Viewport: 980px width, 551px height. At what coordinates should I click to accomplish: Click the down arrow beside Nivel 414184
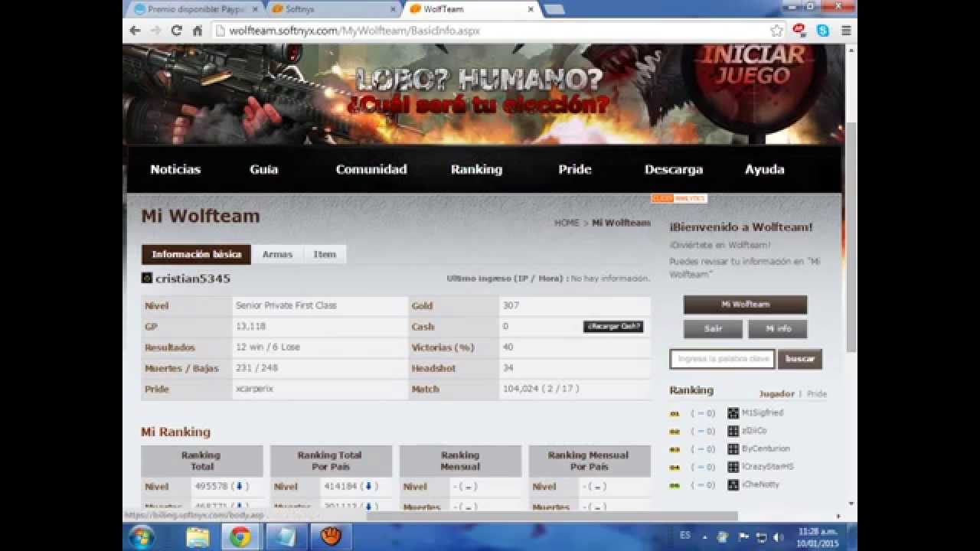[x=368, y=486]
